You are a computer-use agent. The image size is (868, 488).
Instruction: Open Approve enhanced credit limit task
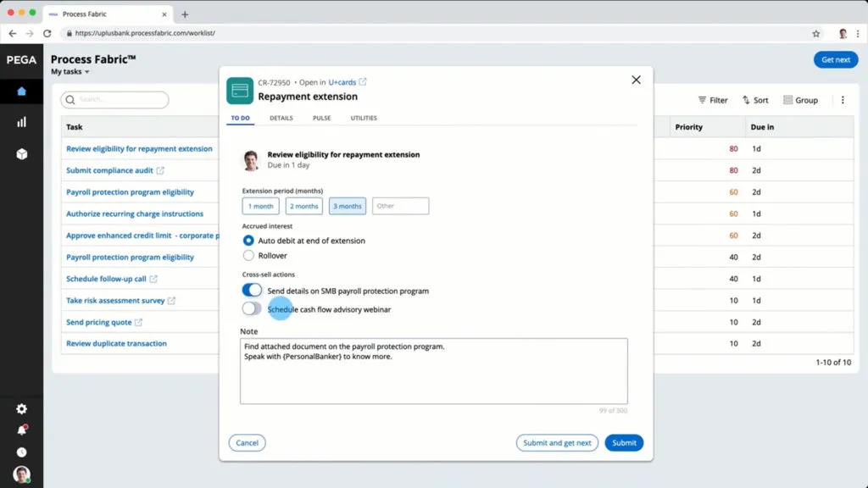[142, 236]
